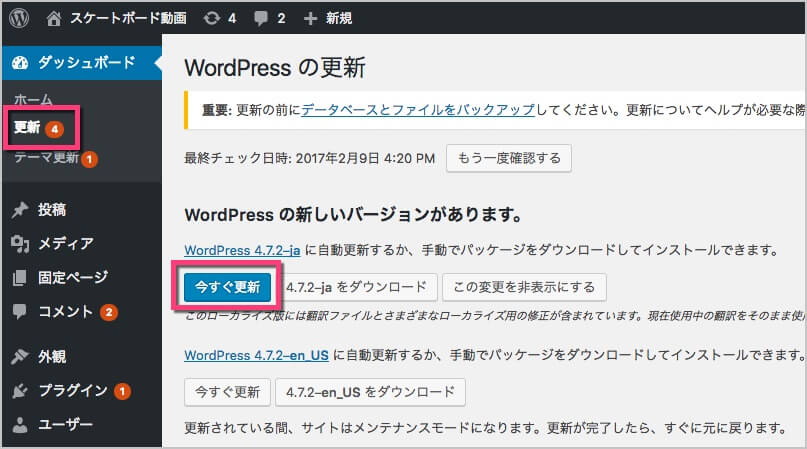
Task: Open ユーザー menu label
Action: pos(66,425)
